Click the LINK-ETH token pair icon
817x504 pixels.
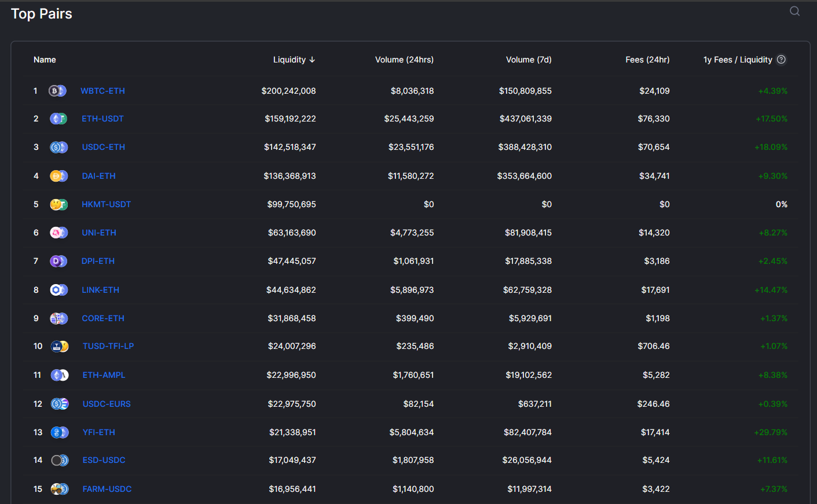[x=59, y=290]
